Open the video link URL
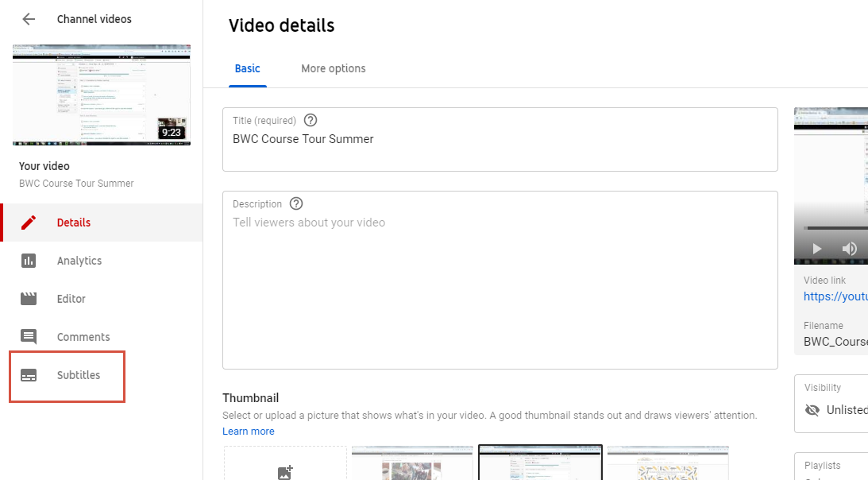The image size is (868, 480). pos(835,296)
